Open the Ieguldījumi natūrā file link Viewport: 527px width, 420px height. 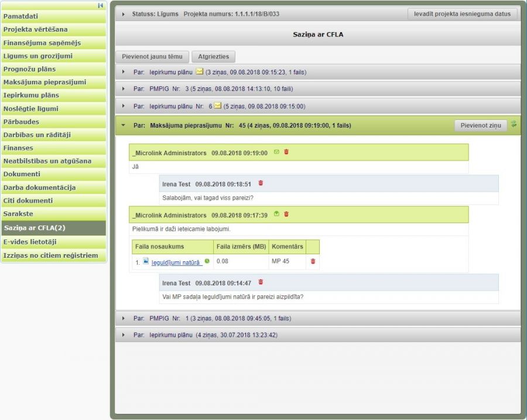pyautogui.click(x=176, y=262)
